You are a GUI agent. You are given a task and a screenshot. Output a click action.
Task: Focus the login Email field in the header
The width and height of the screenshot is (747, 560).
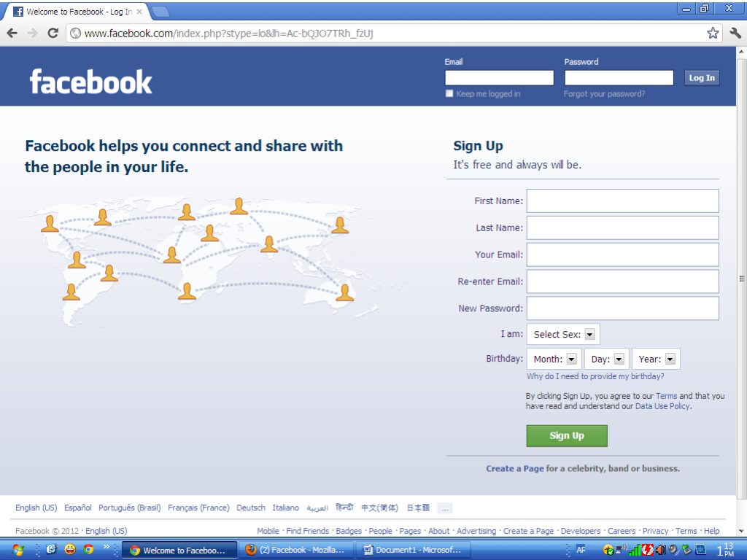(499, 77)
